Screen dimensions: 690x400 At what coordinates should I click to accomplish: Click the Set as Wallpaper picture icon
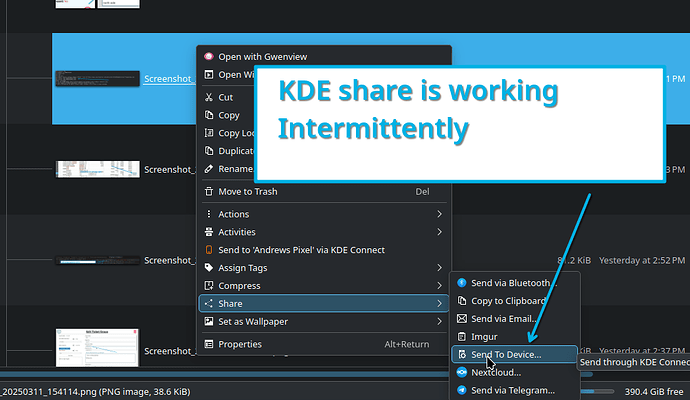(x=209, y=322)
